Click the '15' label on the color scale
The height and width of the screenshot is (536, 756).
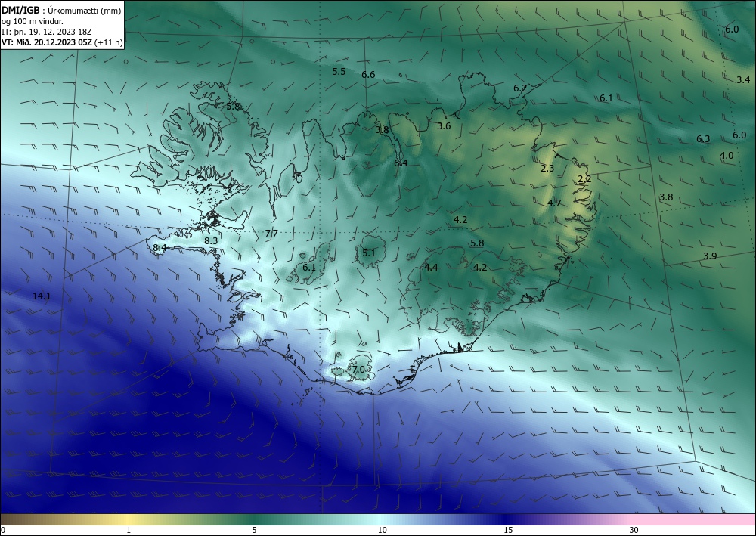pyautogui.click(x=508, y=530)
